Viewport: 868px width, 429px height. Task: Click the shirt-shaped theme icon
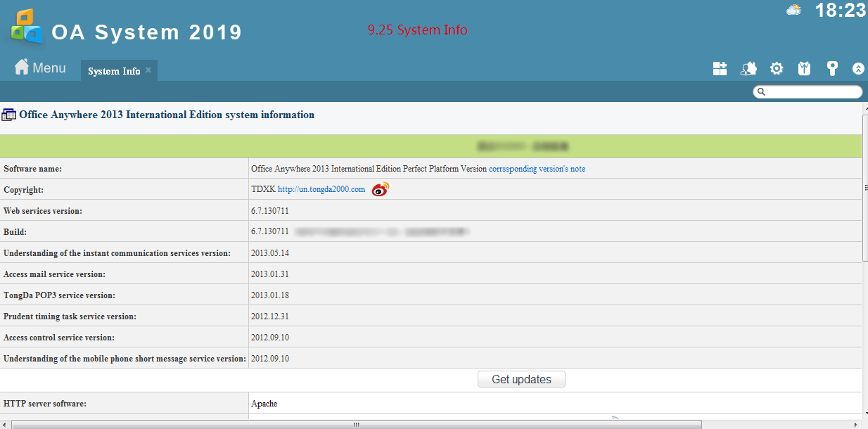click(805, 68)
